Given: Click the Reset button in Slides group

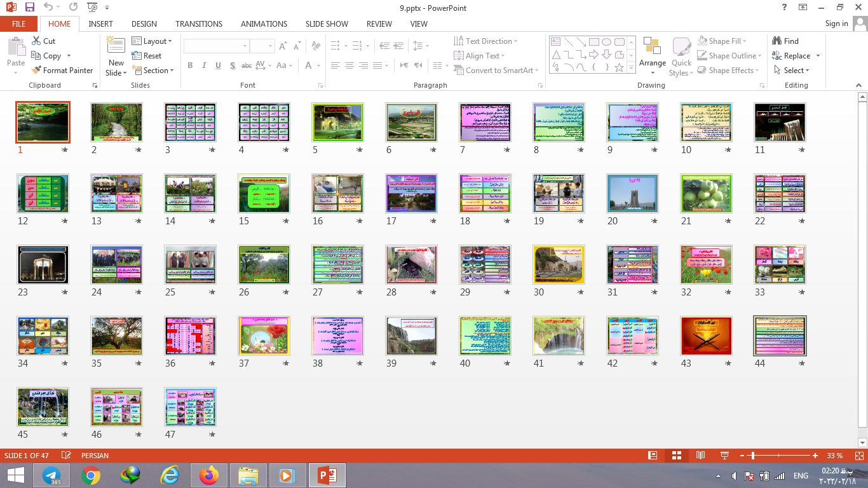Looking at the screenshot, I should (147, 56).
